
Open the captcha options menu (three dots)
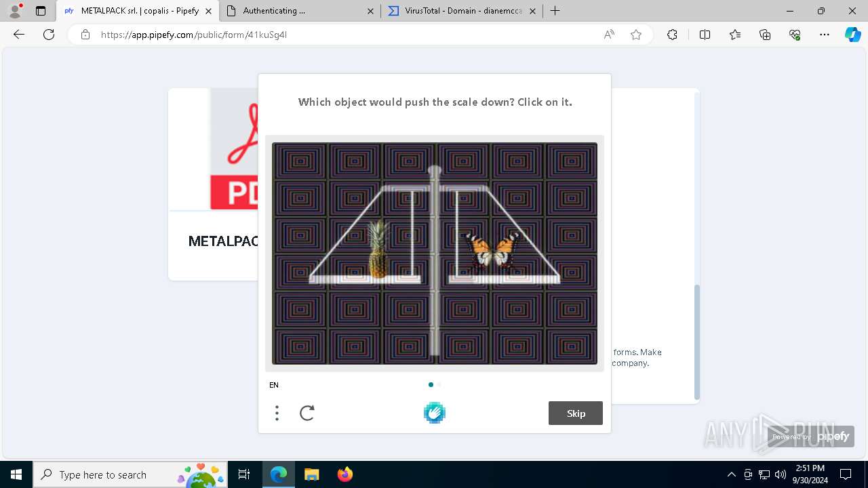tap(277, 413)
